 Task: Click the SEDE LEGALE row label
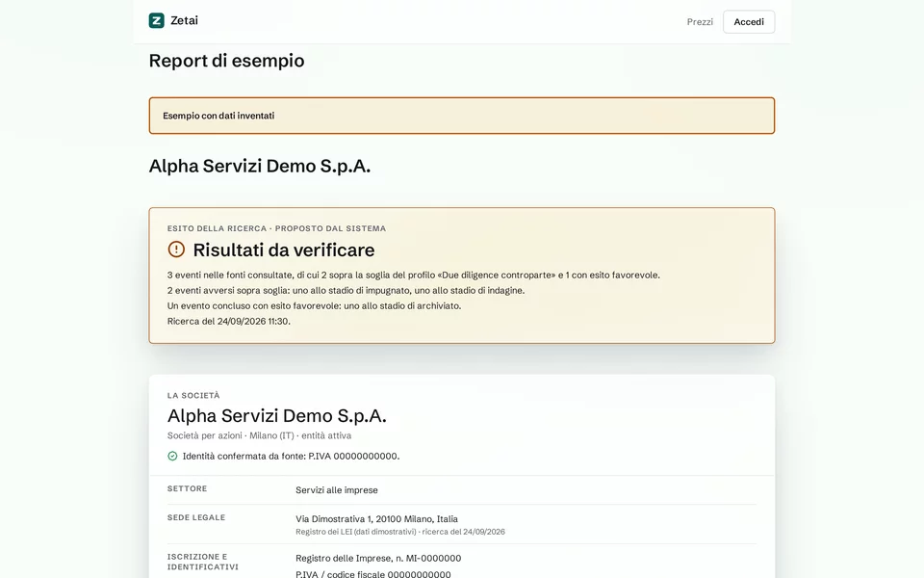(196, 518)
